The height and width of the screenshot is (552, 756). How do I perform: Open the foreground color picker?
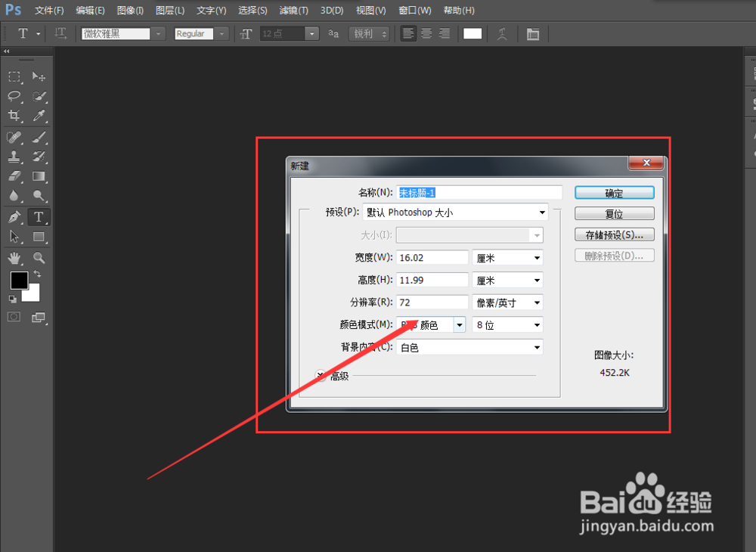20,280
